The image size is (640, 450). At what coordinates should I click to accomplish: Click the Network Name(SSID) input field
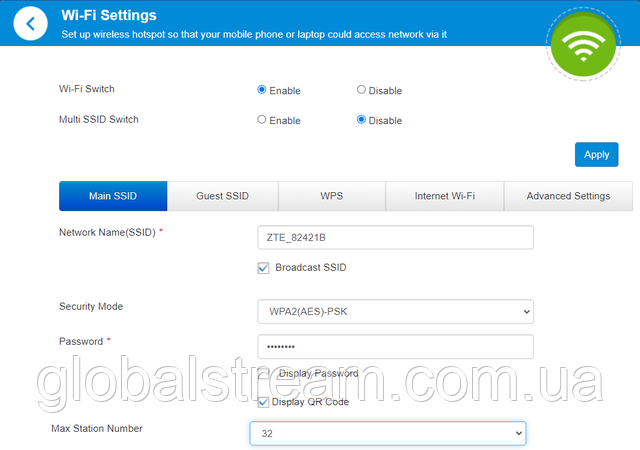[x=395, y=237]
